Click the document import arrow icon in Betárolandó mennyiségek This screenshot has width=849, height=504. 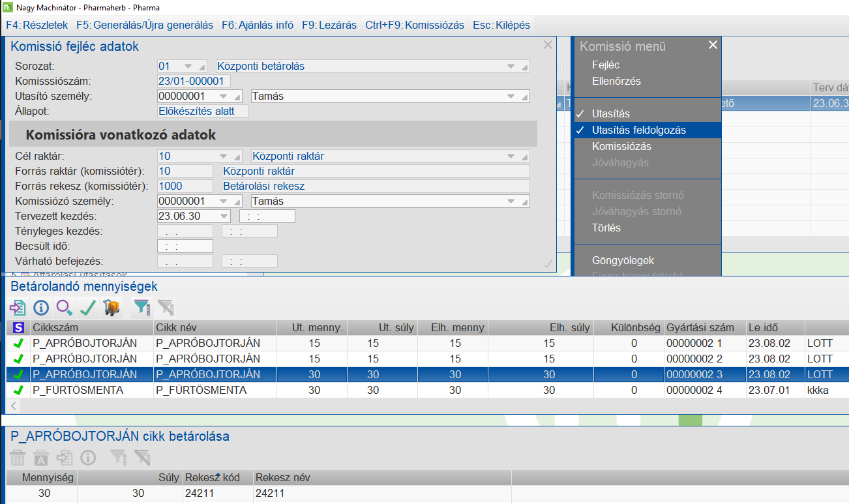[18, 308]
